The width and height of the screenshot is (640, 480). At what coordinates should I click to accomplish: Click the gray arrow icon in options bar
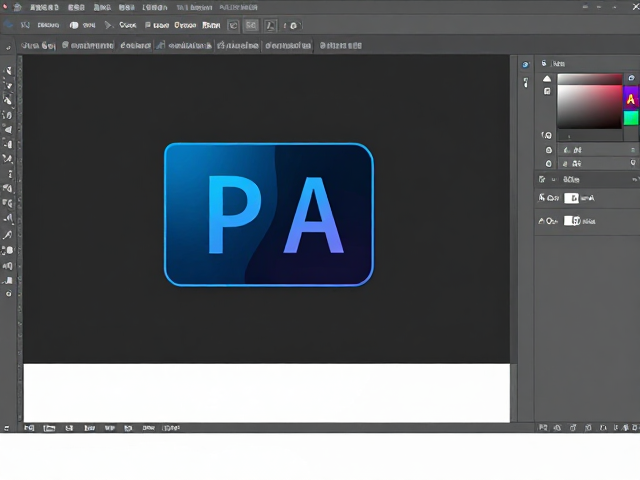(108, 25)
